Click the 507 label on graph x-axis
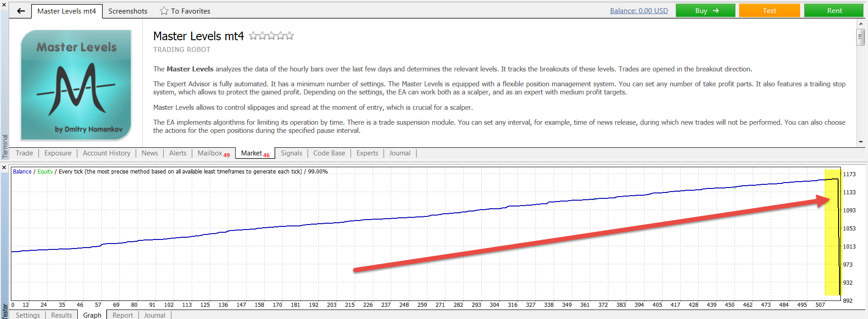 (x=820, y=305)
